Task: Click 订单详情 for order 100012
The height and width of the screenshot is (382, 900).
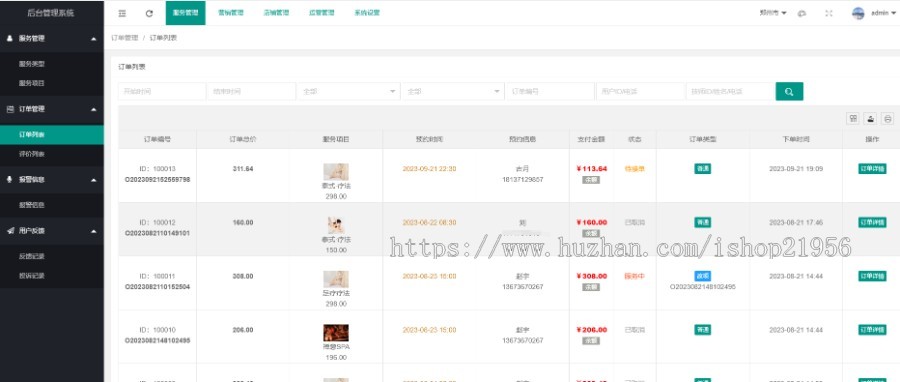Action: coord(872,222)
